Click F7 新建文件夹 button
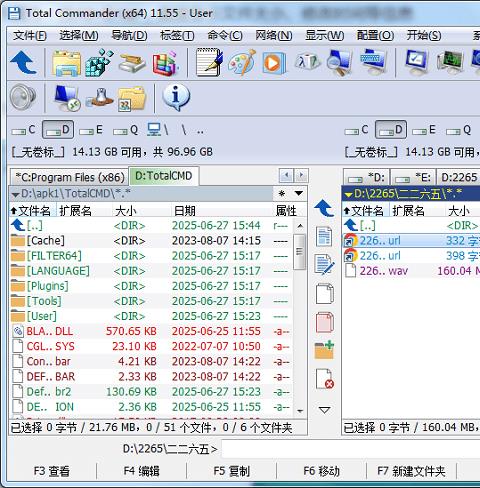 click(x=411, y=471)
